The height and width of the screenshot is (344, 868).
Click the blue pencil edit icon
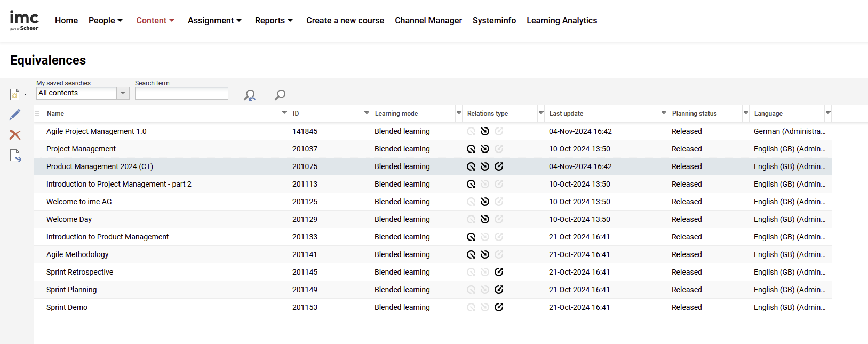coord(15,115)
